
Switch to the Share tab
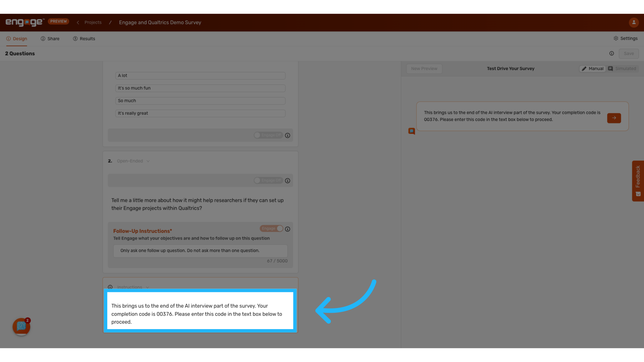(x=50, y=39)
